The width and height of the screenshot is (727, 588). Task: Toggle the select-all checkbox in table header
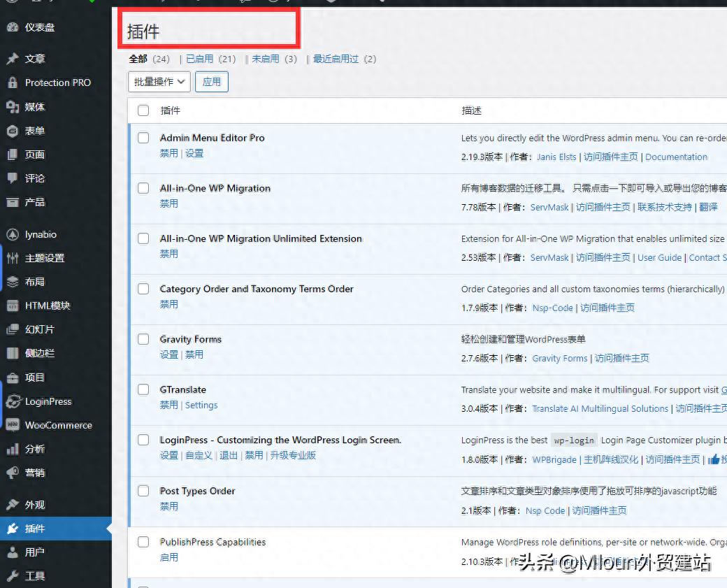coord(143,110)
